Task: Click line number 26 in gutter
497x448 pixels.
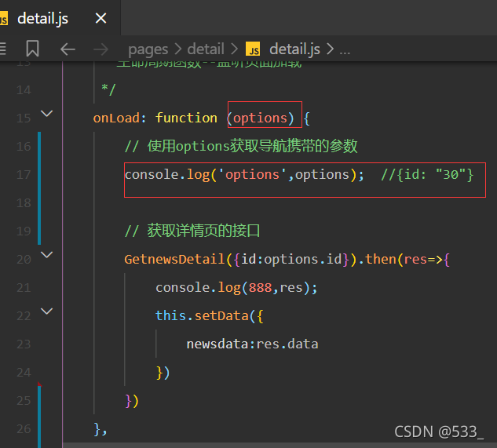Action: 24,429
